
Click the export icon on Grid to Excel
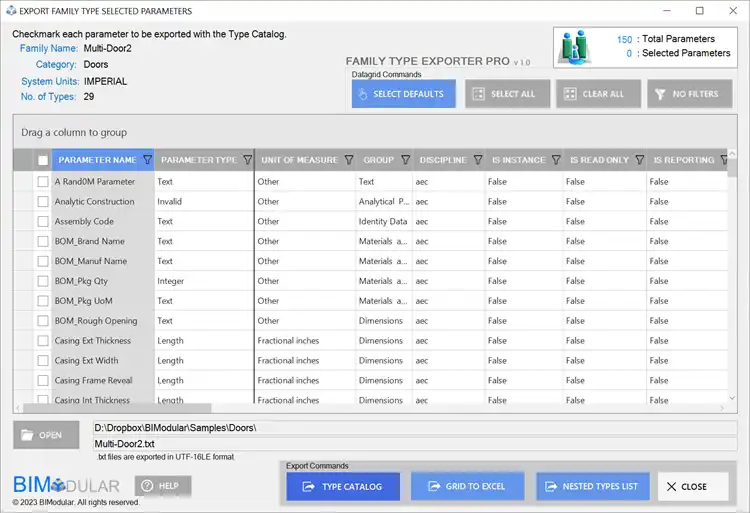(x=434, y=487)
